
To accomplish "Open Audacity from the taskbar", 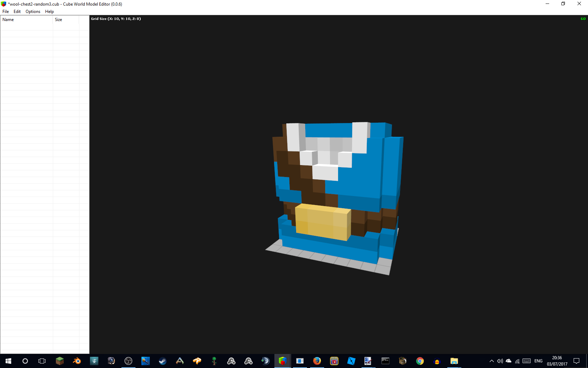I will click(x=436, y=361).
